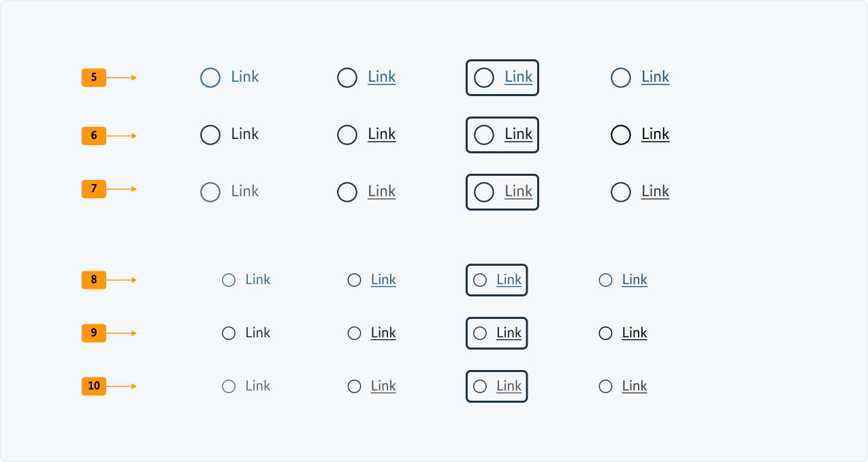Select the grayed-out radio button in row 7
868x462 pixels.
(x=210, y=191)
